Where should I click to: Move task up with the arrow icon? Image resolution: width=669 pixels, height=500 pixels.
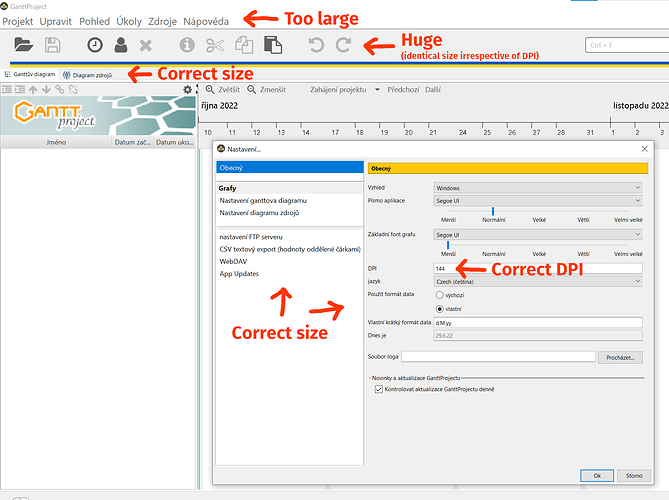coord(33,89)
